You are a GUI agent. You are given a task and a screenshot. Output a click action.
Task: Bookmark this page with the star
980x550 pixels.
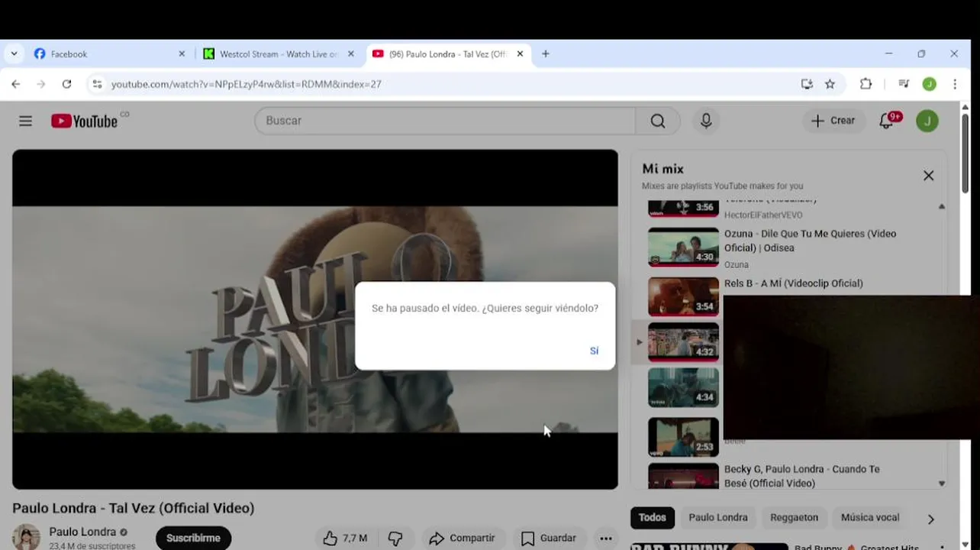(x=830, y=84)
